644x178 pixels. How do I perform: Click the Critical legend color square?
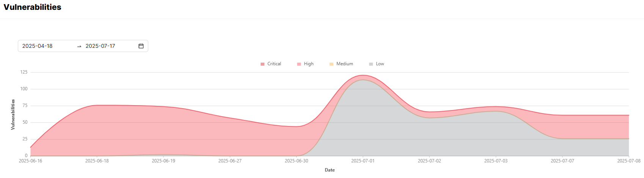click(262, 64)
